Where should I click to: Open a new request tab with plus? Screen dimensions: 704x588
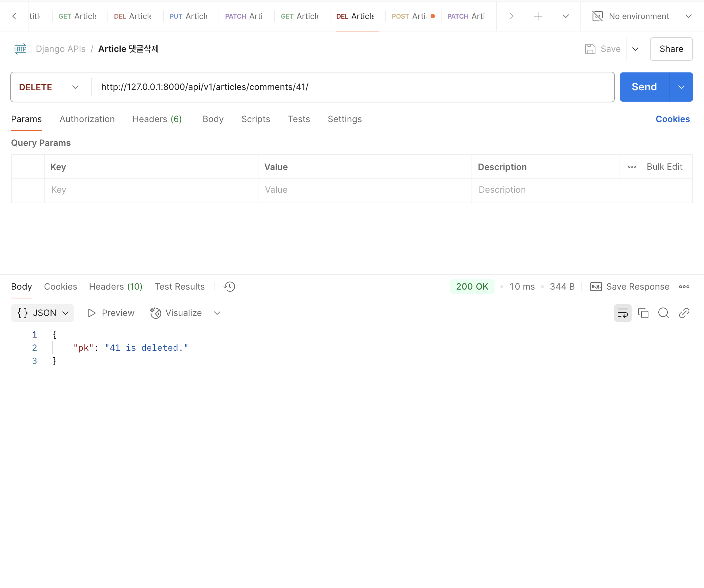pos(538,16)
